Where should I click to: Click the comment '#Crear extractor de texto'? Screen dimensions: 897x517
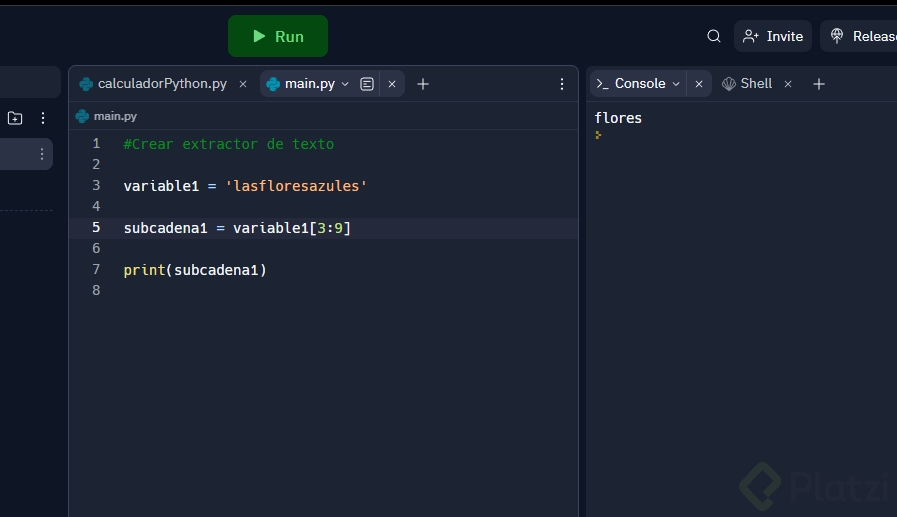pyautogui.click(x=229, y=144)
